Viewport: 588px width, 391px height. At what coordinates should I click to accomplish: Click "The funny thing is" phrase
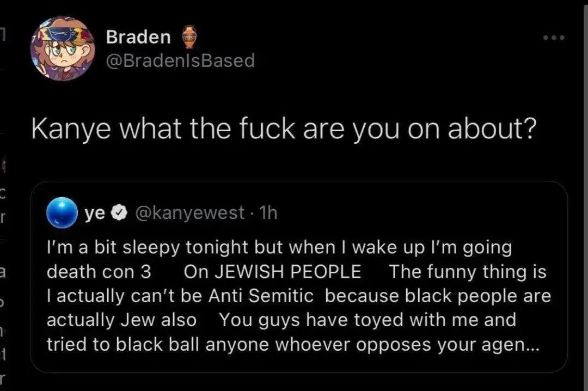468,272
